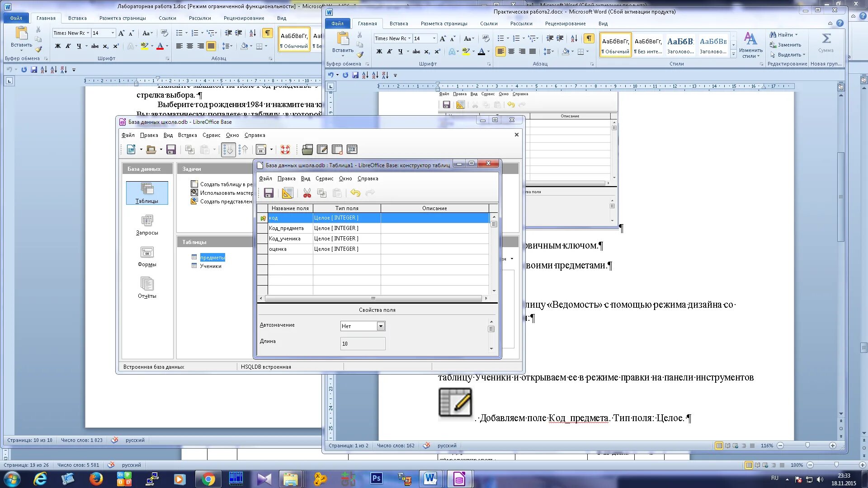Click sort ascending icon in Base toolbar
The width and height of the screenshot is (868, 488).
pos(228,150)
